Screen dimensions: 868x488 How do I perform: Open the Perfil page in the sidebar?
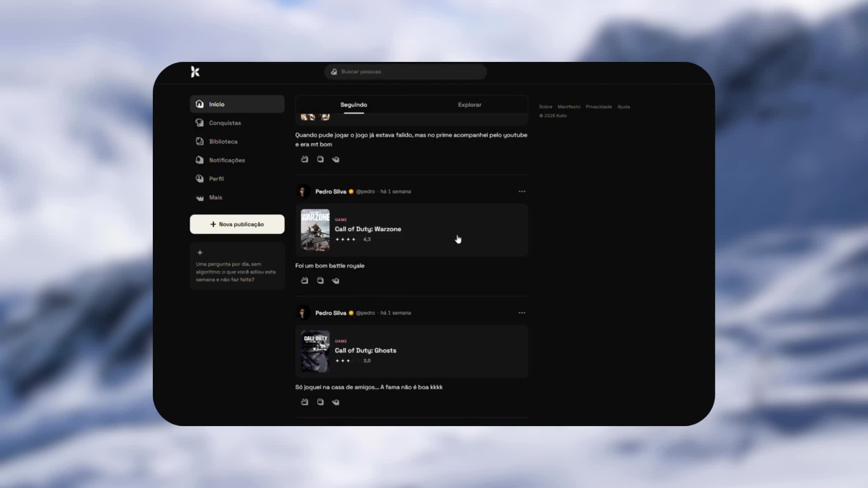coord(237,178)
